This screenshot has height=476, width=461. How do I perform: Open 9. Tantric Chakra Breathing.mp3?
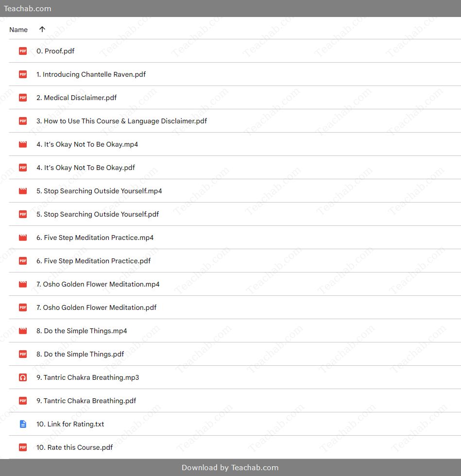click(88, 377)
